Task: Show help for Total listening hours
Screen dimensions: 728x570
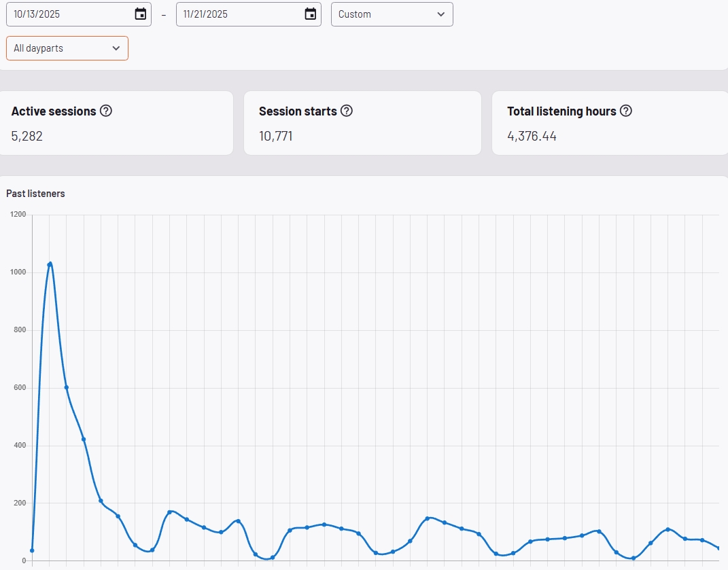Action: (626, 111)
